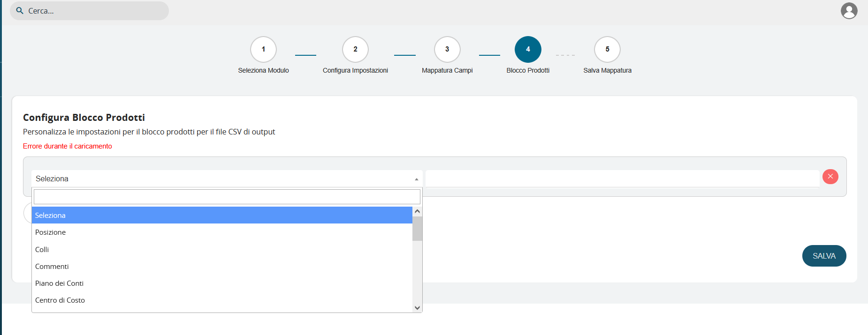Pick Commenti from the list
The height and width of the screenshot is (335, 868).
[52, 267]
